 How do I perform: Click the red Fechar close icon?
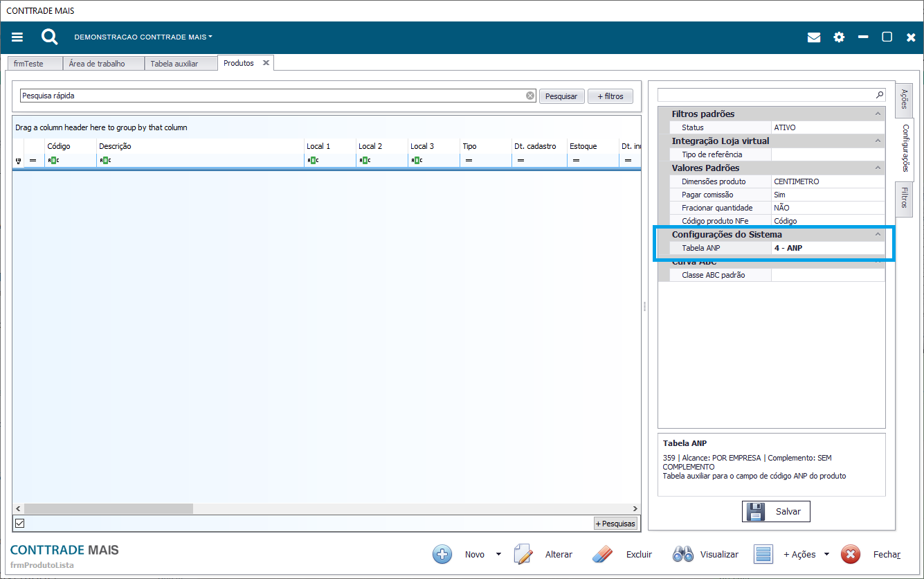[851, 554]
